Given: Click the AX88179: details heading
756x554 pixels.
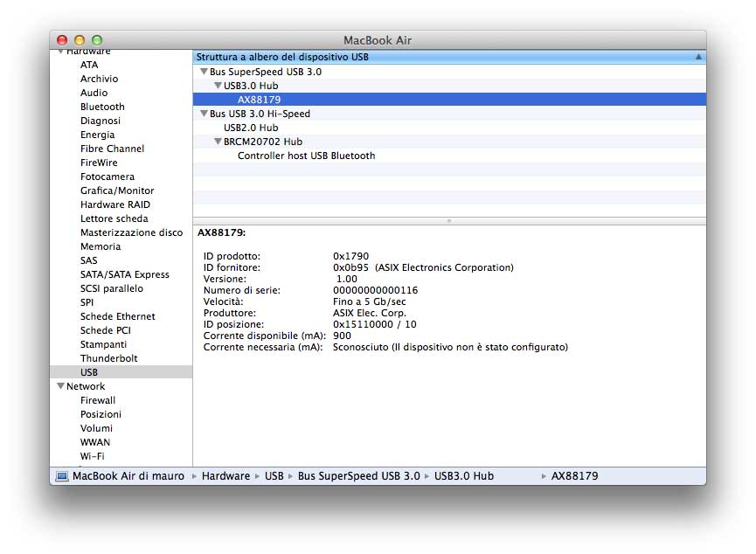Looking at the screenshot, I should [x=221, y=232].
